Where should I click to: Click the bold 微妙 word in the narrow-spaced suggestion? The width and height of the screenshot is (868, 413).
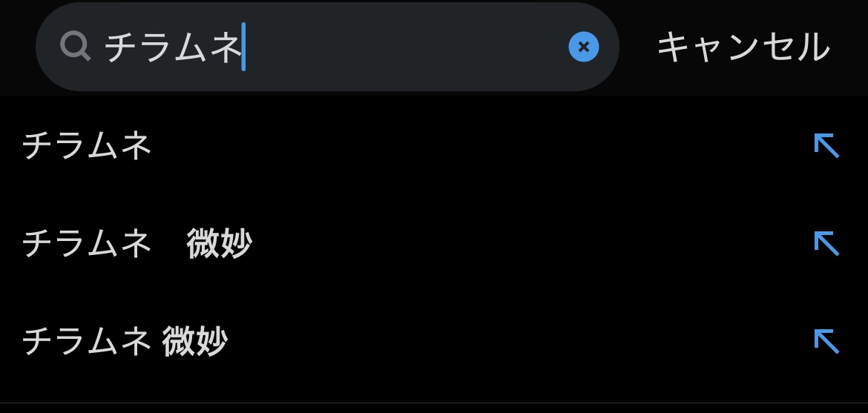tap(194, 342)
